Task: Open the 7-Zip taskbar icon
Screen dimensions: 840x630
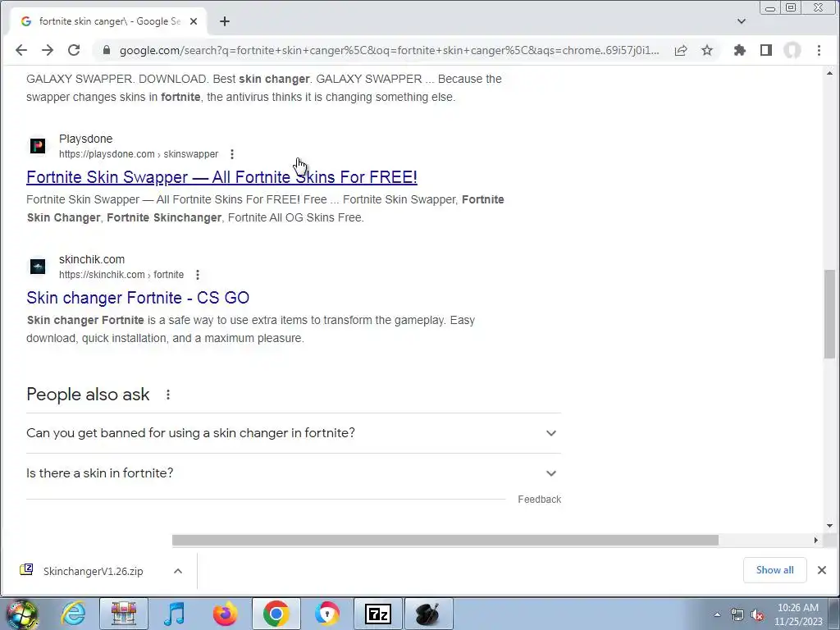Action: click(x=377, y=614)
